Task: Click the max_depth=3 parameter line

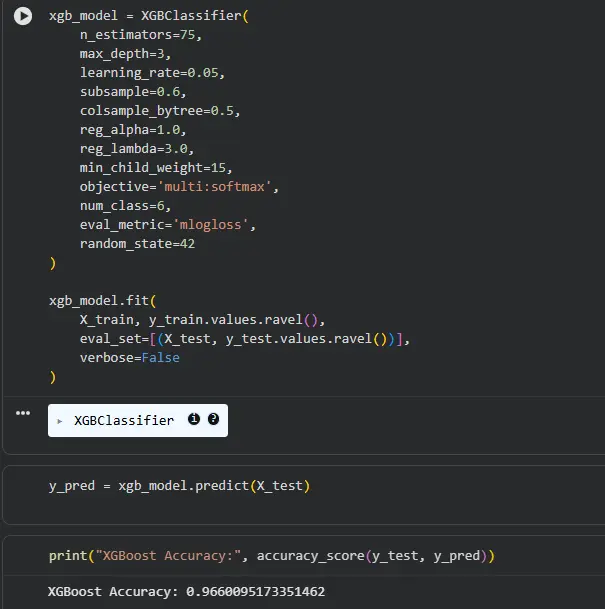Action: 125,54
